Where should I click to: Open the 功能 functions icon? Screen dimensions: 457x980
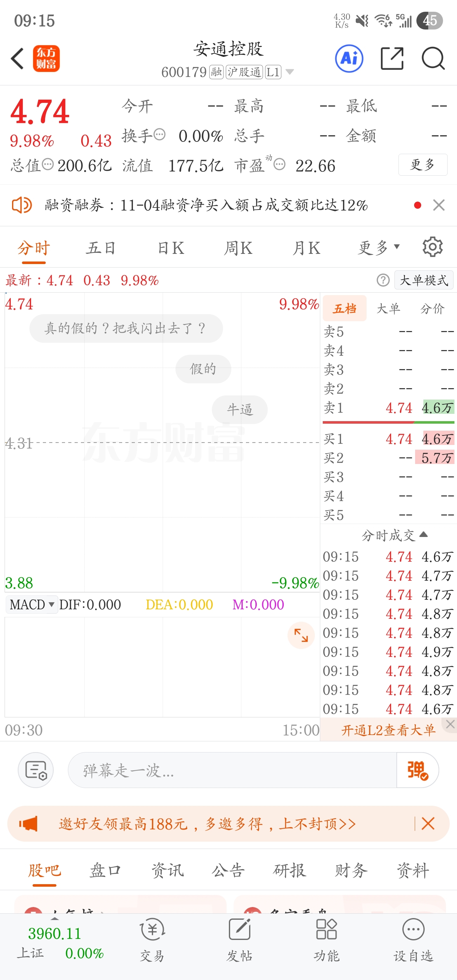(327, 940)
